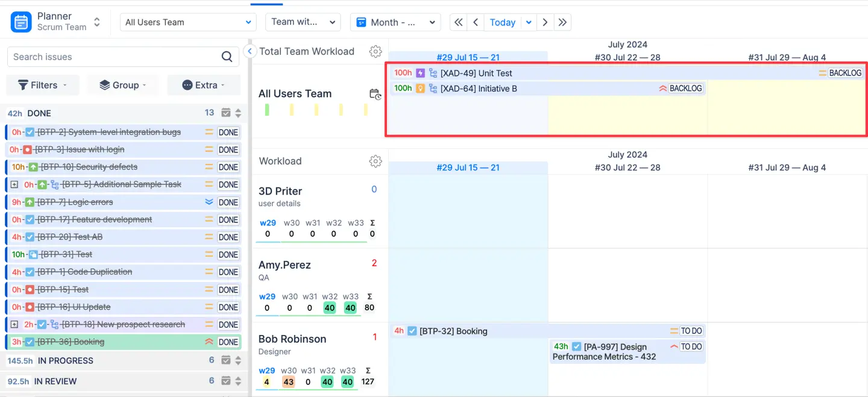This screenshot has height=397, width=868.
Task: Open Total Team Workload settings gear
Action: [x=376, y=51]
